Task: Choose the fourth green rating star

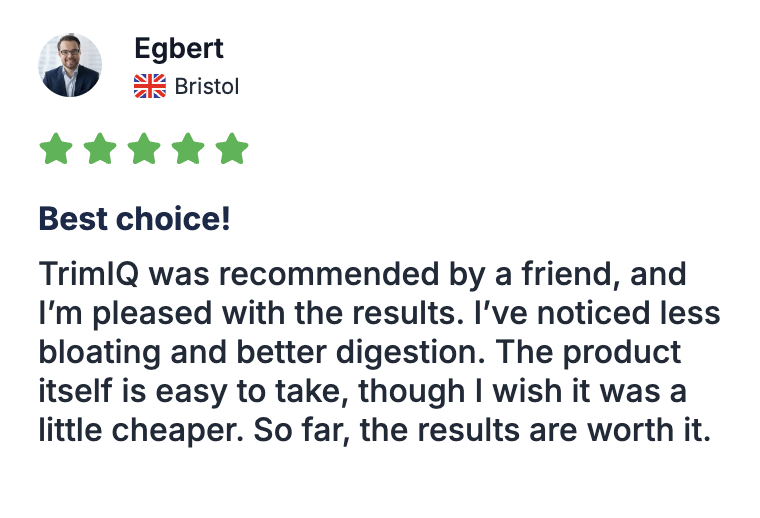Action: tap(188, 149)
